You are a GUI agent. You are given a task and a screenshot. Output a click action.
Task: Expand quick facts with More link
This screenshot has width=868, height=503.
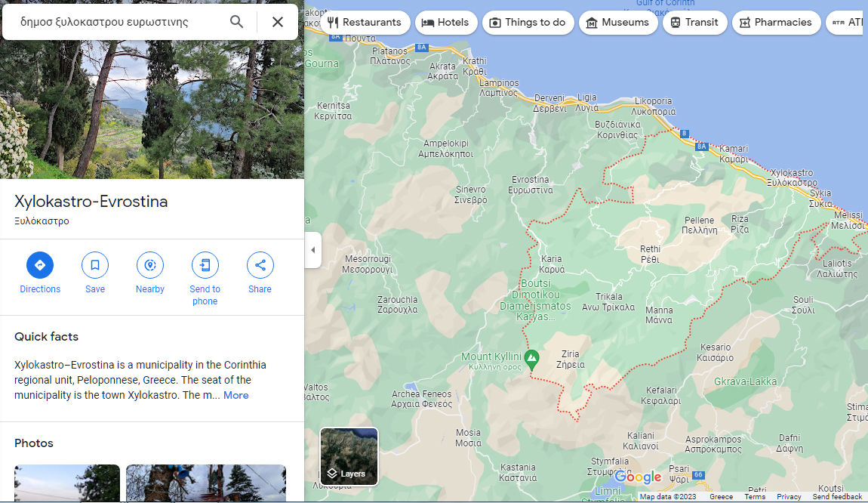tap(235, 395)
